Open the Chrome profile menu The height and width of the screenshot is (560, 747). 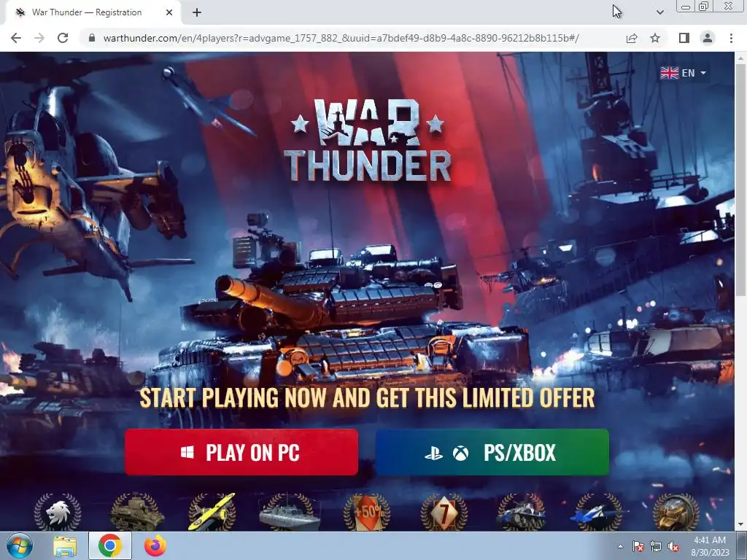coord(708,38)
